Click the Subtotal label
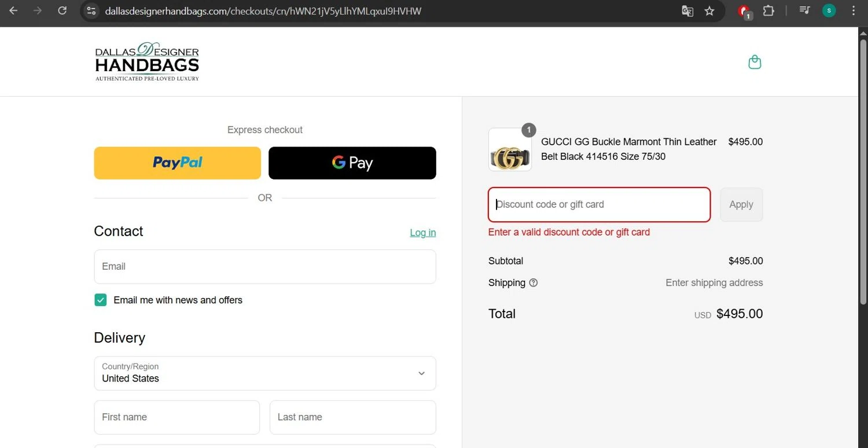This screenshot has width=868, height=448. (x=506, y=261)
